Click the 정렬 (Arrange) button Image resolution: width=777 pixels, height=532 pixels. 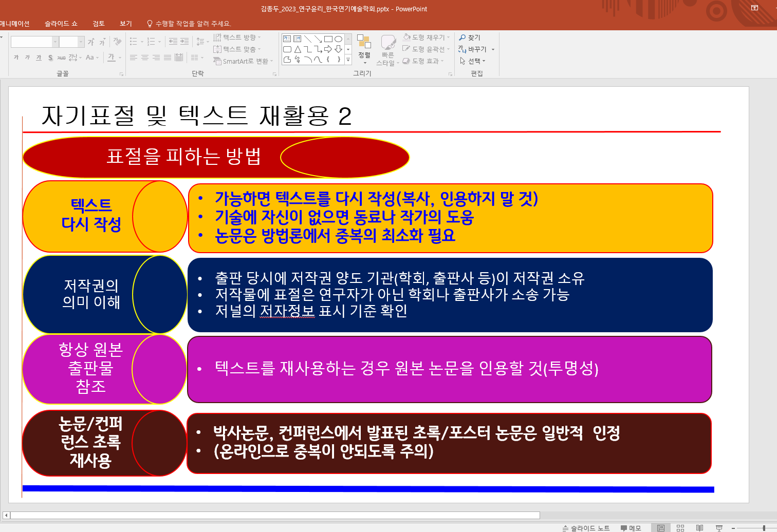click(x=364, y=50)
